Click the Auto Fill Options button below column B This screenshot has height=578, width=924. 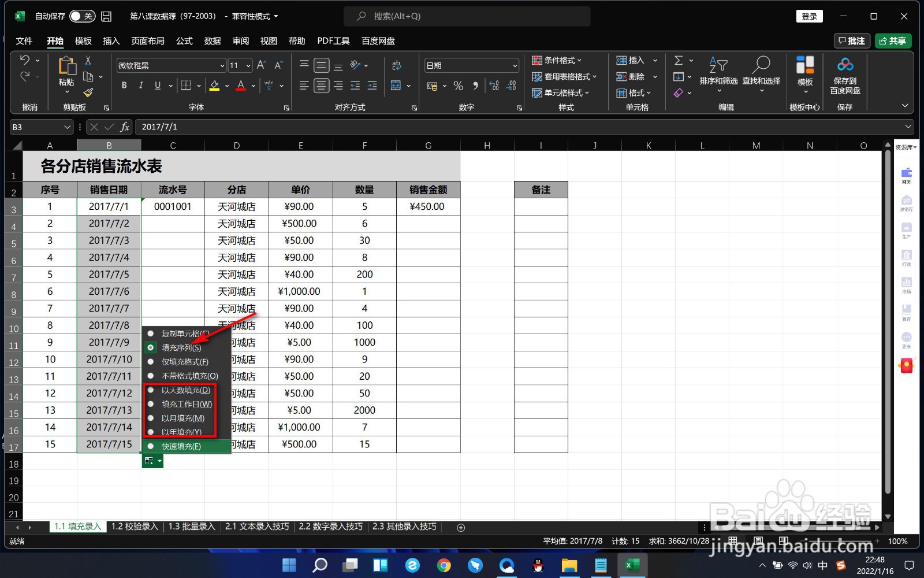[x=152, y=461]
